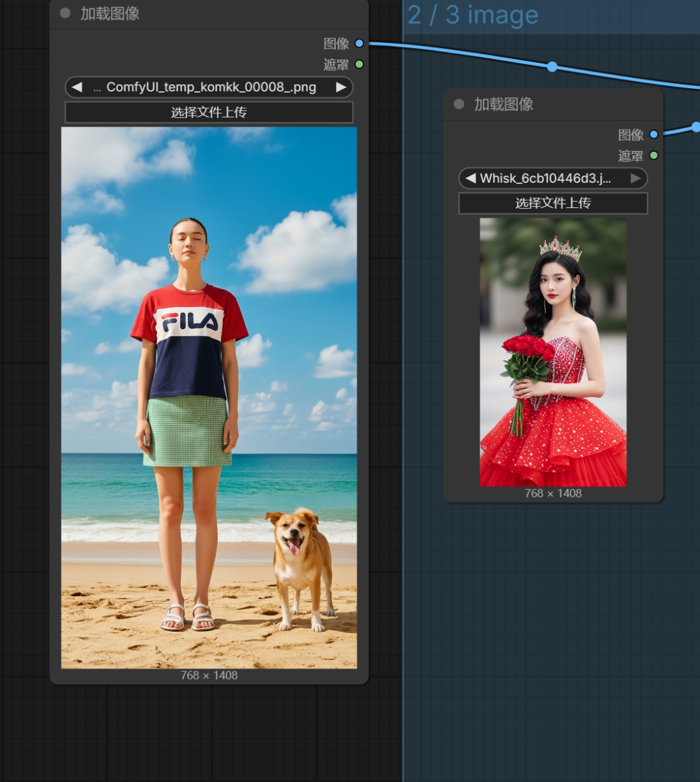The width and height of the screenshot is (700, 782).
Task: Click the right node's 加载图像 title
Action: (504, 104)
